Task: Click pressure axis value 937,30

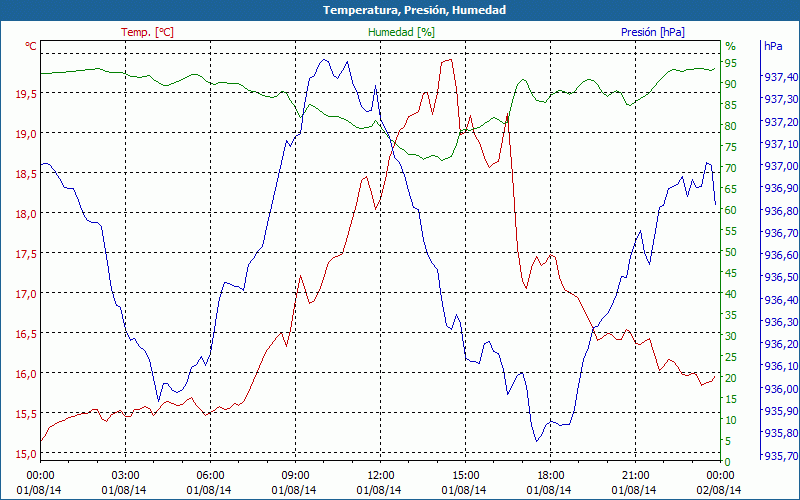Action: click(x=781, y=99)
